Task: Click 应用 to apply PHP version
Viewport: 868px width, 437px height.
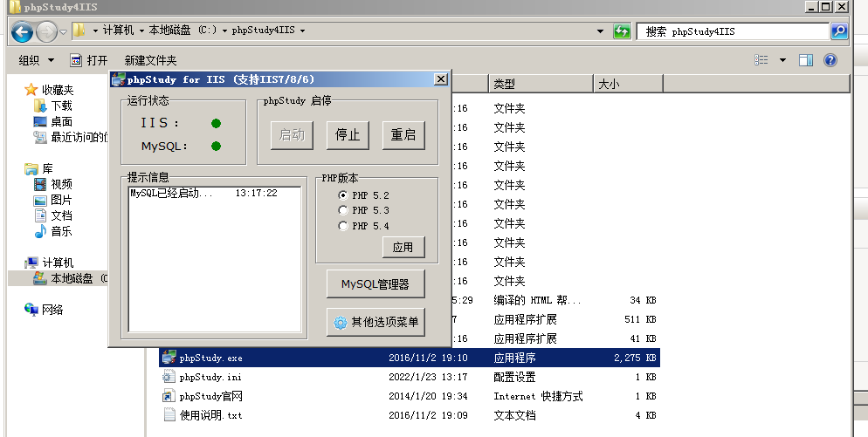Action: [403, 247]
